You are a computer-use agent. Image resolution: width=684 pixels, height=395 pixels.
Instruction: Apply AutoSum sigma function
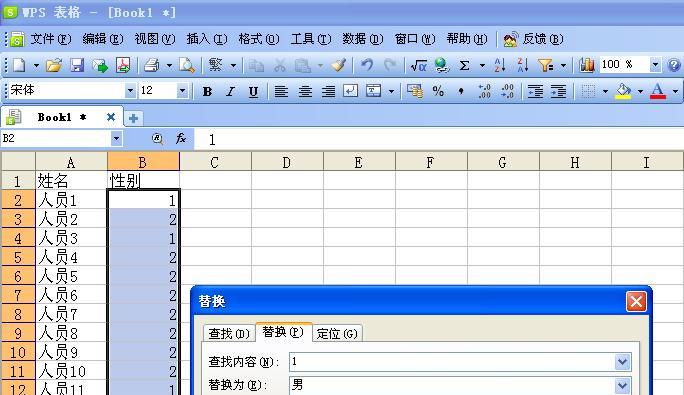465,65
